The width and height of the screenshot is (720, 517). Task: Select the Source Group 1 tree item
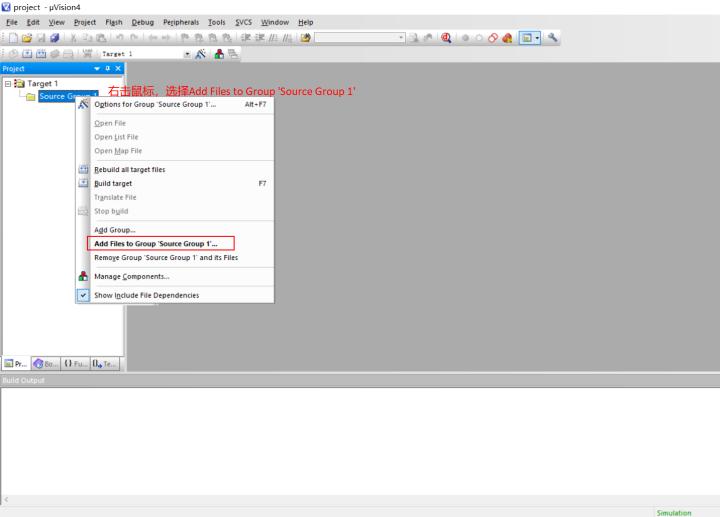point(68,96)
